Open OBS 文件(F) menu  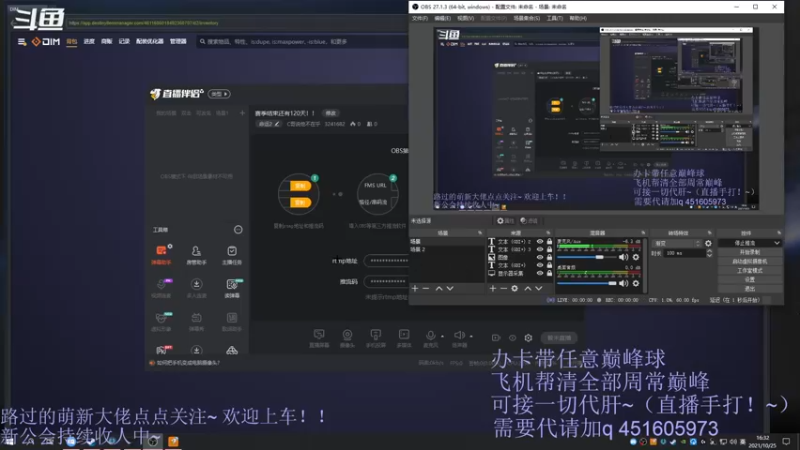pyautogui.click(x=420, y=18)
